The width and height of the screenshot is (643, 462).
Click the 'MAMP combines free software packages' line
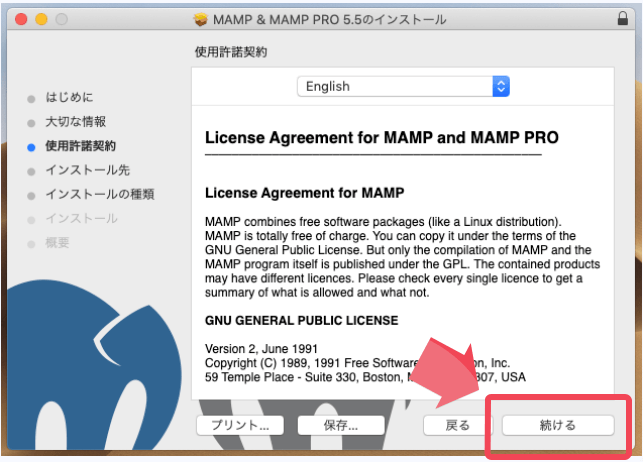(x=383, y=222)
